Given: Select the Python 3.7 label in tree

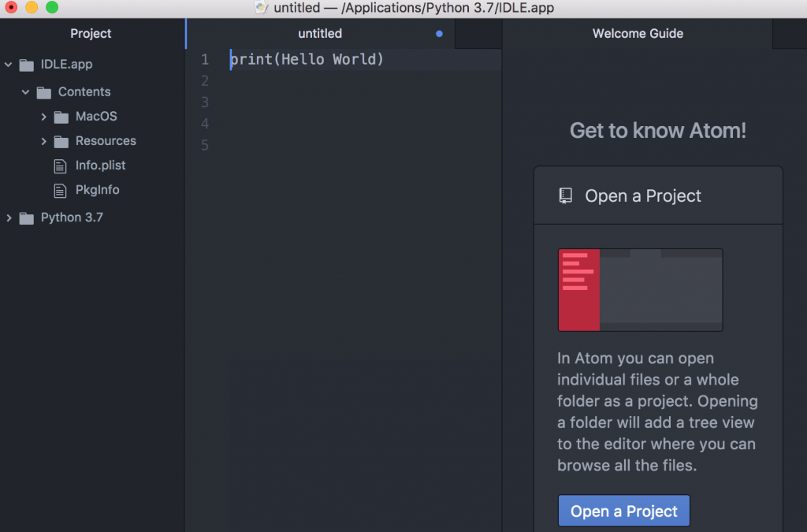Looking at the screenshot, I should pos(72,217).
